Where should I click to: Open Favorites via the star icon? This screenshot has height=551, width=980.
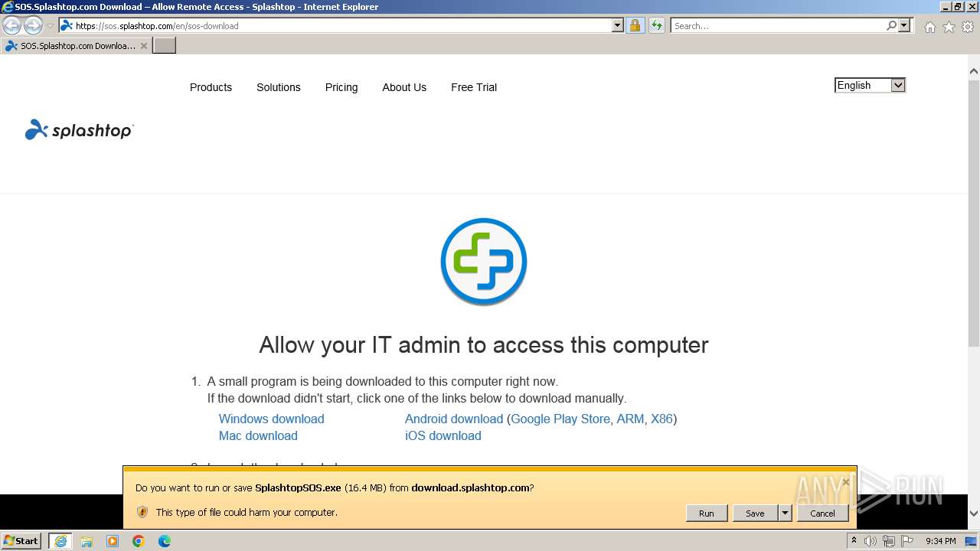[x=949, y=27]
